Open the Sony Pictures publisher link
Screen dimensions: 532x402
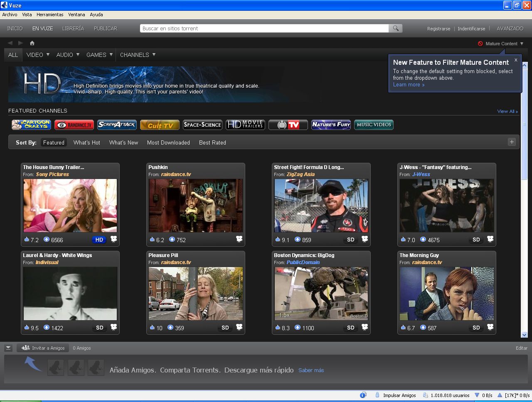point(52,174)
